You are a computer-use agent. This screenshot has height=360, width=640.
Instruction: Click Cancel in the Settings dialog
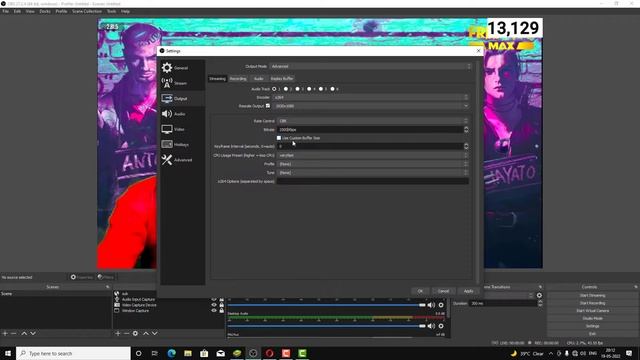443,291
